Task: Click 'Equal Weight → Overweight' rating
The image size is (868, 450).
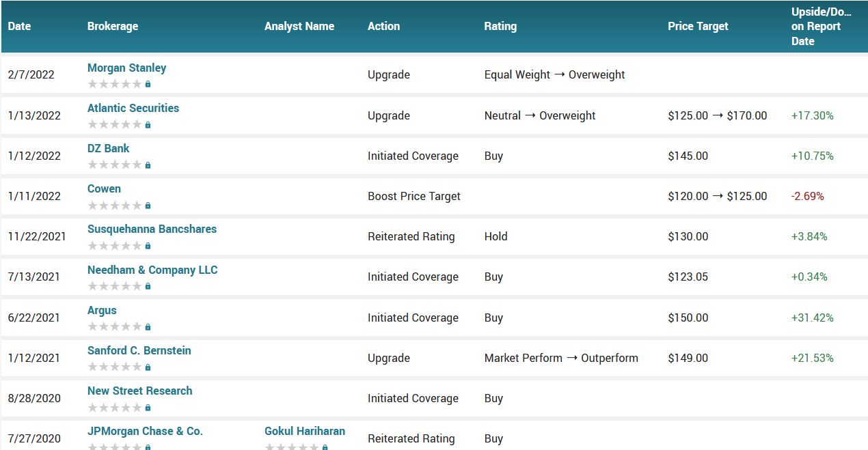Action: click(554, 74)
